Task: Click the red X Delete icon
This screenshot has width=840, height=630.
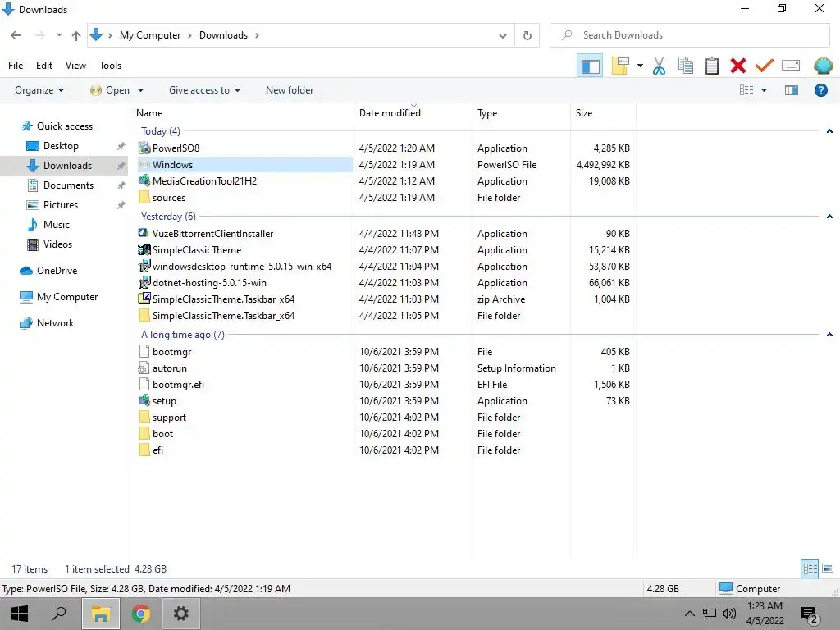Action: point(737,66)
